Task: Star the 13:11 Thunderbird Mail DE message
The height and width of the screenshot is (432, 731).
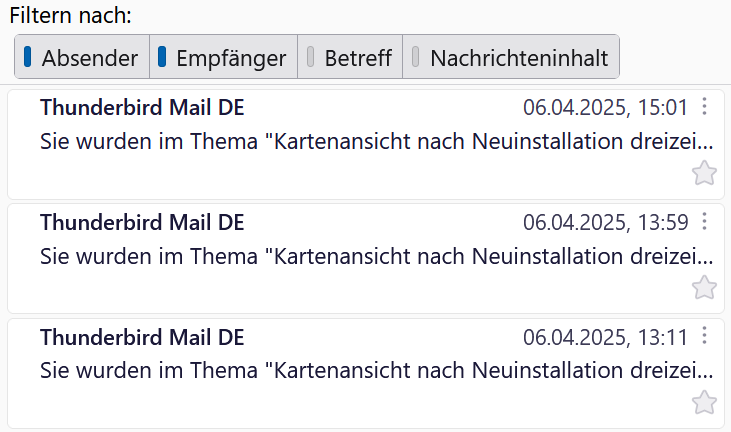Action: 704,403
